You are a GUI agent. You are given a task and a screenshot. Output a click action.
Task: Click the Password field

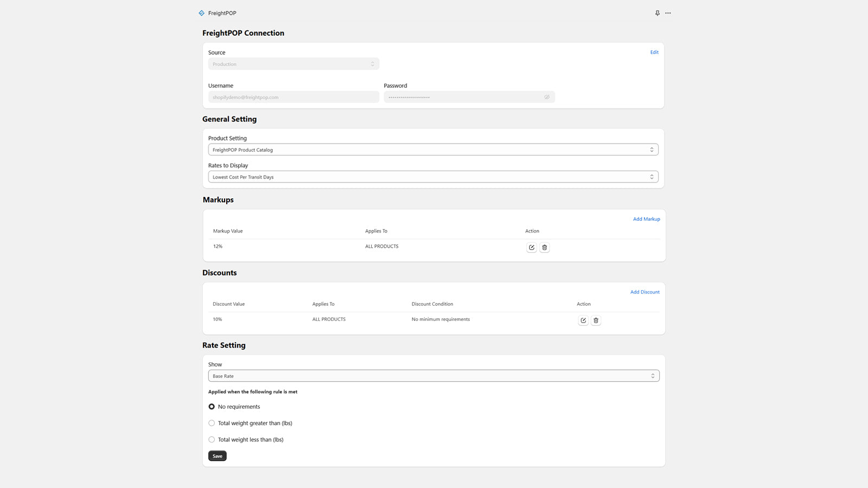[x=469, y=97]
